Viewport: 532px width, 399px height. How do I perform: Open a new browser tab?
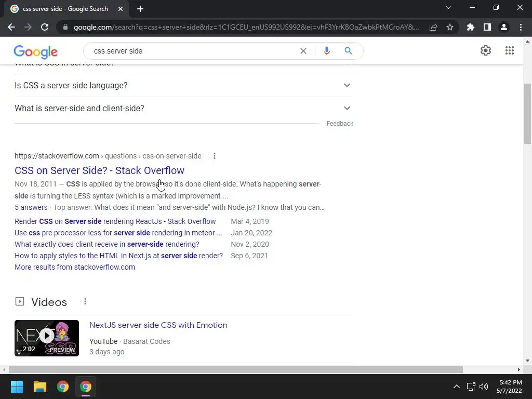pyautogui.click(x=140, y=9)
